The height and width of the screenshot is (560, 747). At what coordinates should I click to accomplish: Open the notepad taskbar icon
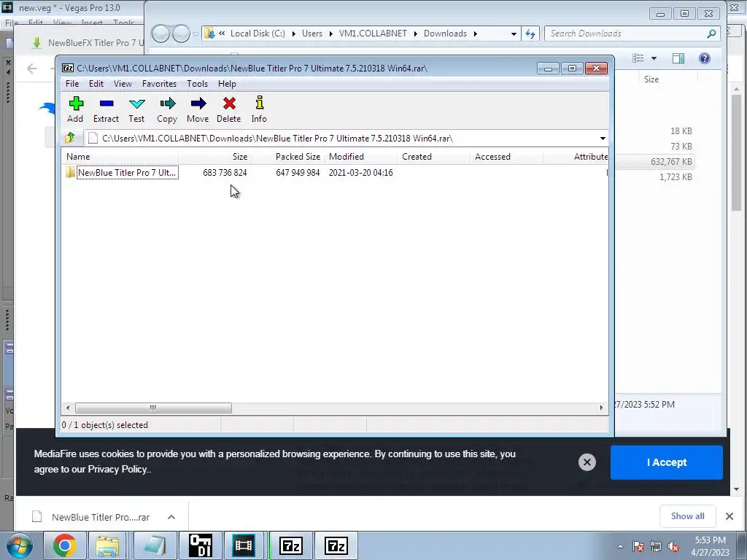(155, 545)
